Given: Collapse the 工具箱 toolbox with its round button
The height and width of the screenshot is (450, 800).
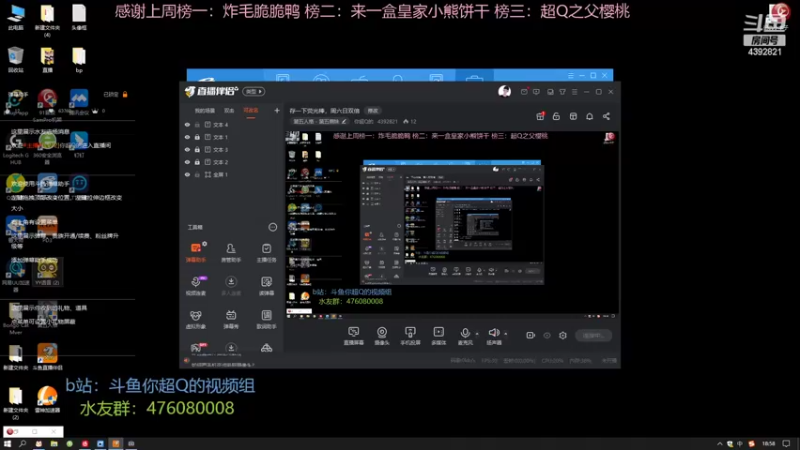Looking at the screenshot, I should (x=273, y=227).
